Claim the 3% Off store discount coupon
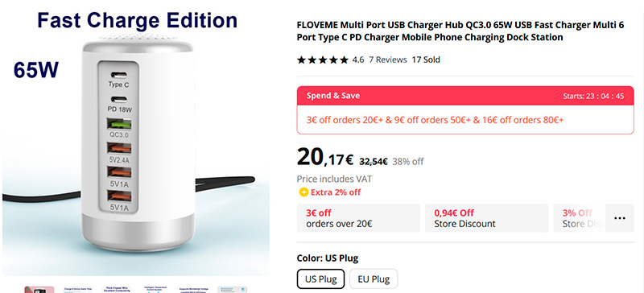The width and height of the screenshot is (644, 293). tap(579, 218)
